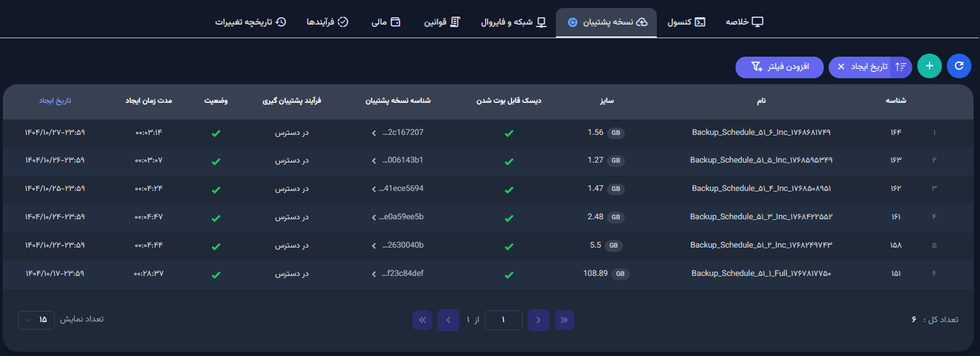Viewport: 980px width, 356px height.
Task: Click bootable-disk checkmark in the 1.27 GB row
Action: 509,161
